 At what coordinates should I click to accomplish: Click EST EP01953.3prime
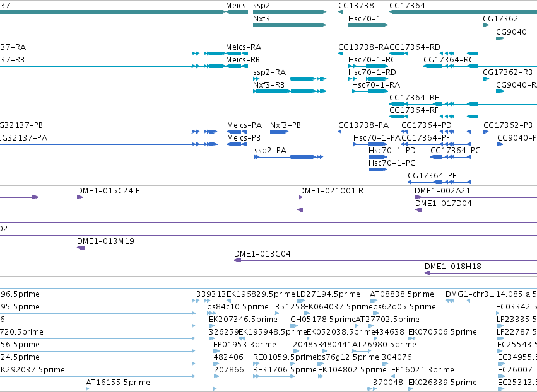245,345
